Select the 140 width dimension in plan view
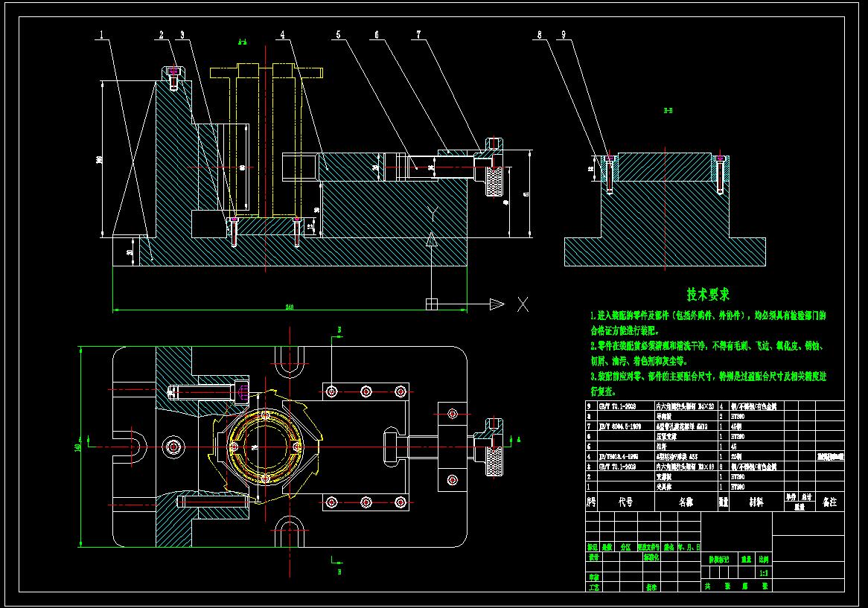This screenshot has height=608, width=868. [78, 446]
